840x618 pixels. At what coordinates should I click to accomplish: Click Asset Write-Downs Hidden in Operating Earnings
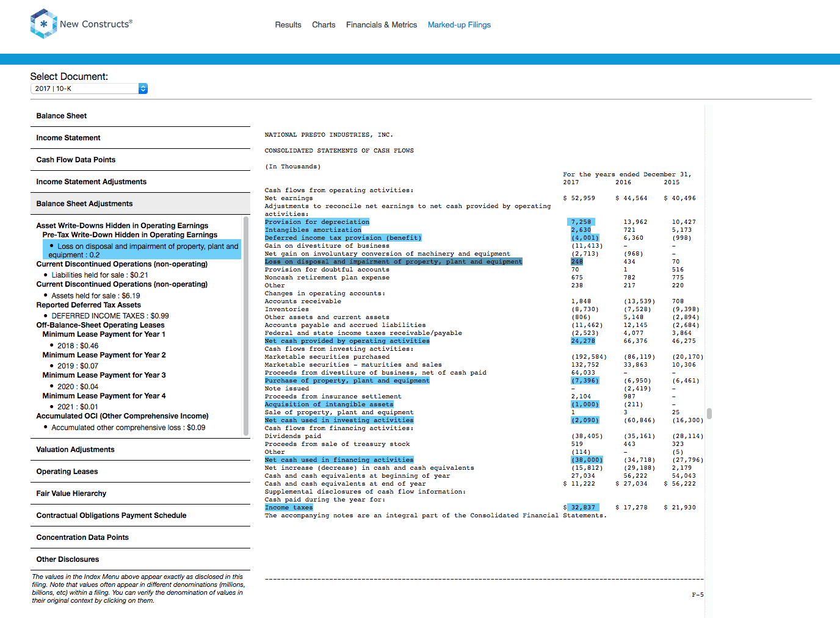pos(122,226)
